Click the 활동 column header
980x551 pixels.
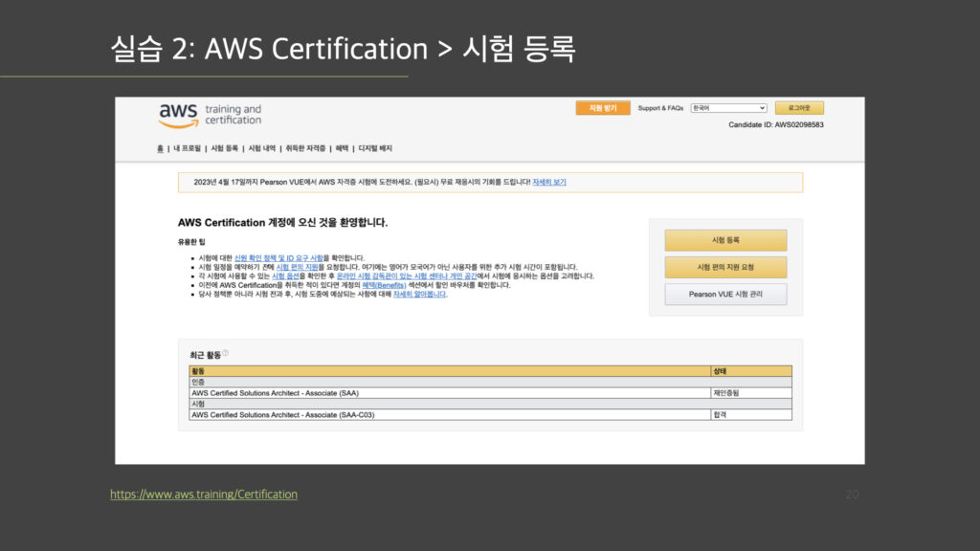(x=450, y=371)
